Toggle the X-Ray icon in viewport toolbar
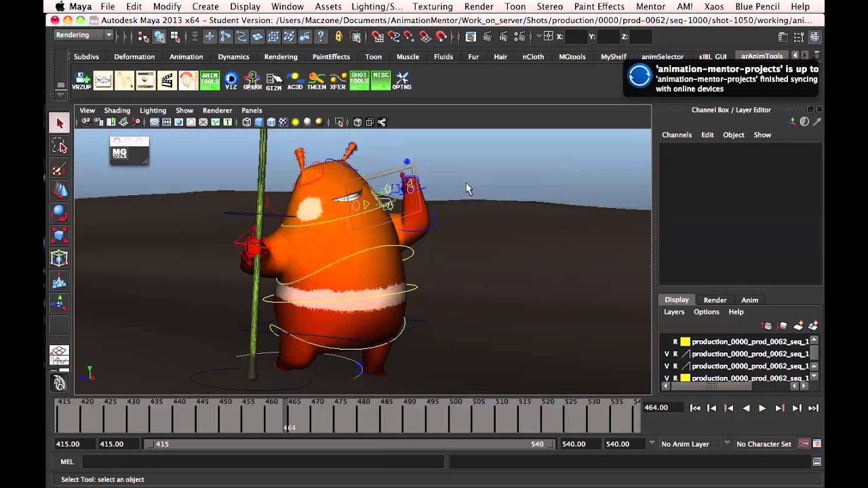The image size is (868, 488). [x=357, y=122]
